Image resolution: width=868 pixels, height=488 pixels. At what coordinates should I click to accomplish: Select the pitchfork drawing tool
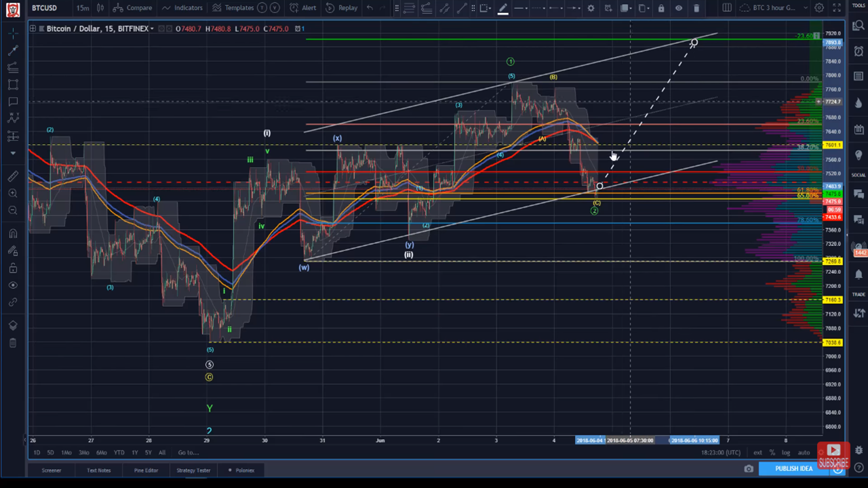tap(13, 67)
